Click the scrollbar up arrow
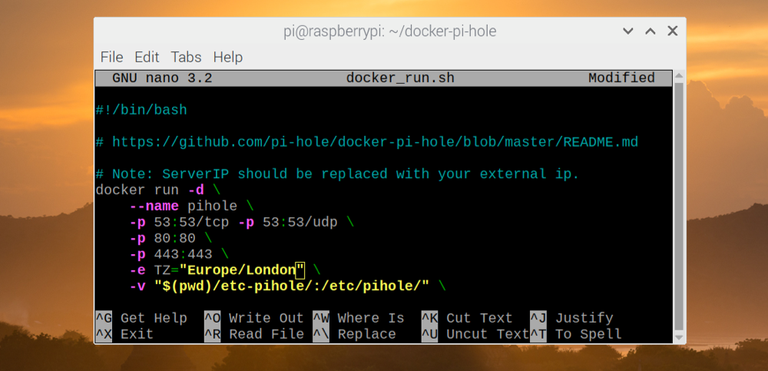Viewport: 768px width, 371px height. coord(679,76)
